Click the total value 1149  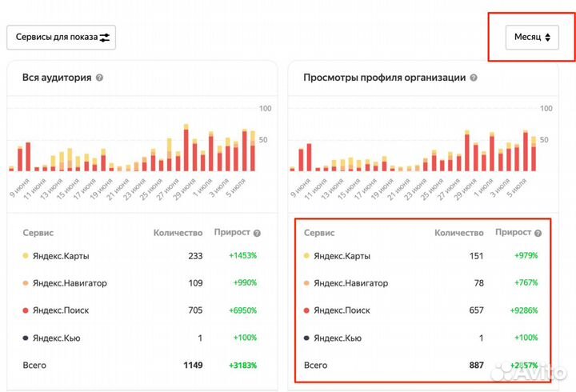pyautogui.click(x=194, y=365)
